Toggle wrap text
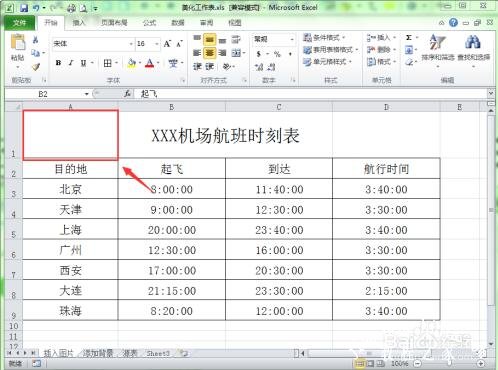498x370 pixels. [x=236, y=40]
